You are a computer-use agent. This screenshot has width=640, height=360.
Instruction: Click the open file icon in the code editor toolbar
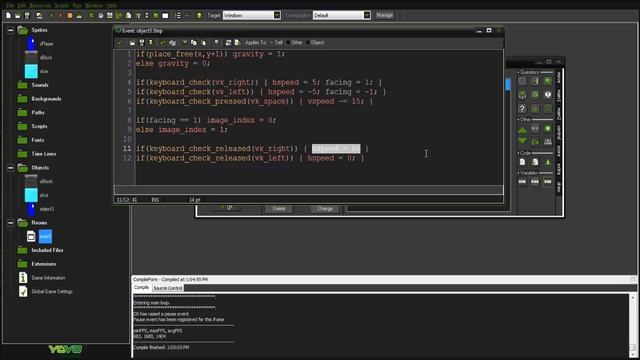tap(132, 42)
